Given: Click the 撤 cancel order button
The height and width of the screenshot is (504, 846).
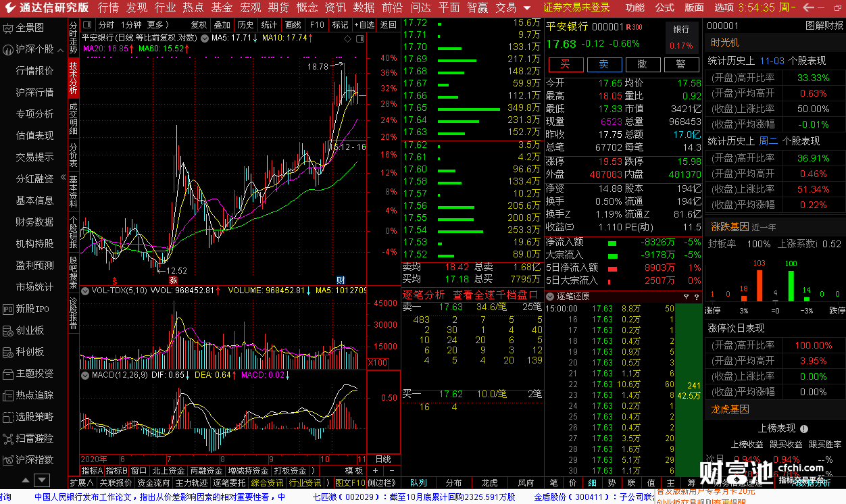Looking at the screenshot, I should pos(643,65).
